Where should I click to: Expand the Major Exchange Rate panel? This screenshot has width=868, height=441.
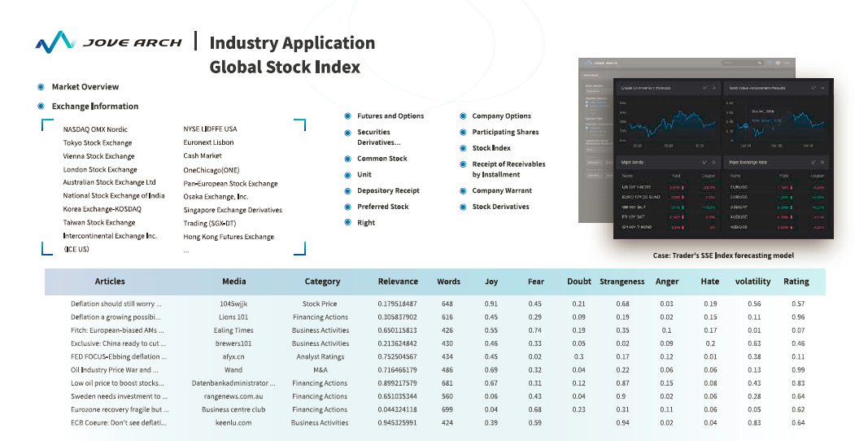[813, 163]
